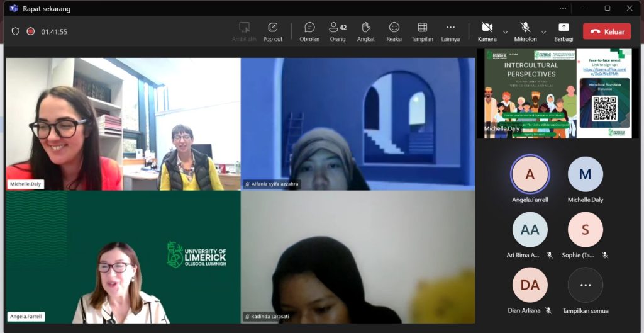Unmute the Mikrofon
Screen dimensions: 644x333
pos(525,31)
